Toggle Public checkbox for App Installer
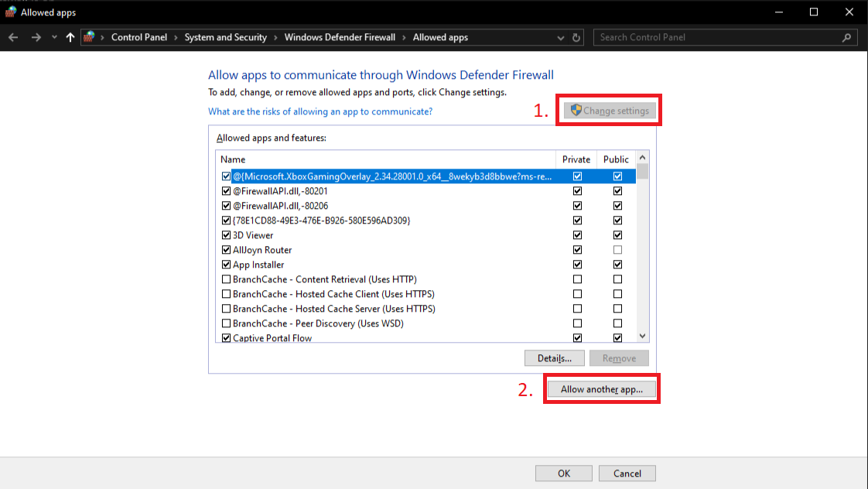The width and height of the screenshot is (868, 489). point(617,264)
